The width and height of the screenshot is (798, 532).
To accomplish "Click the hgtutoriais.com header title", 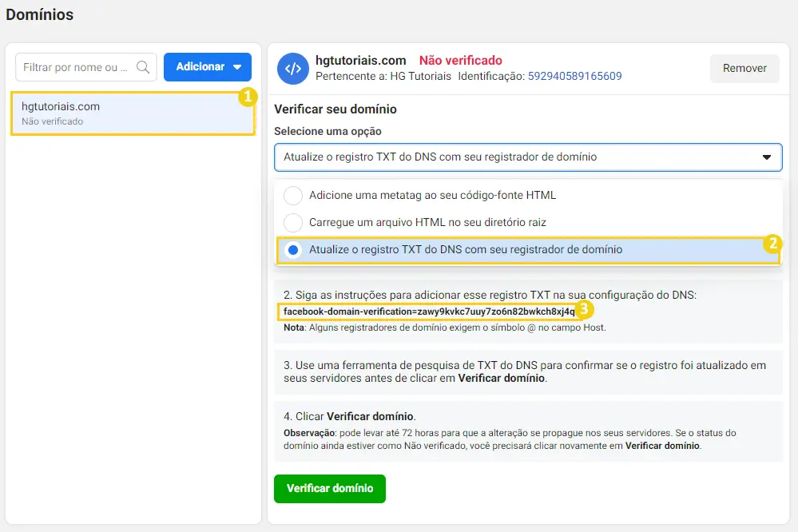I will pyautogui.click(x=361, y=61).
